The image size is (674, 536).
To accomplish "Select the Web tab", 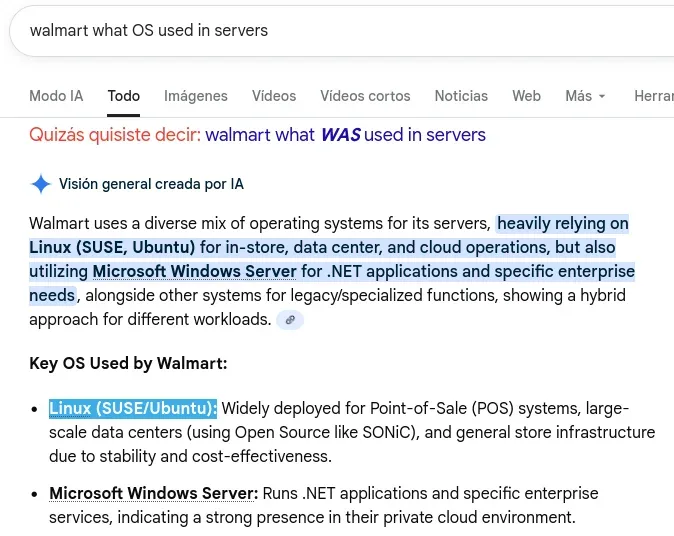I will point(527,96).
